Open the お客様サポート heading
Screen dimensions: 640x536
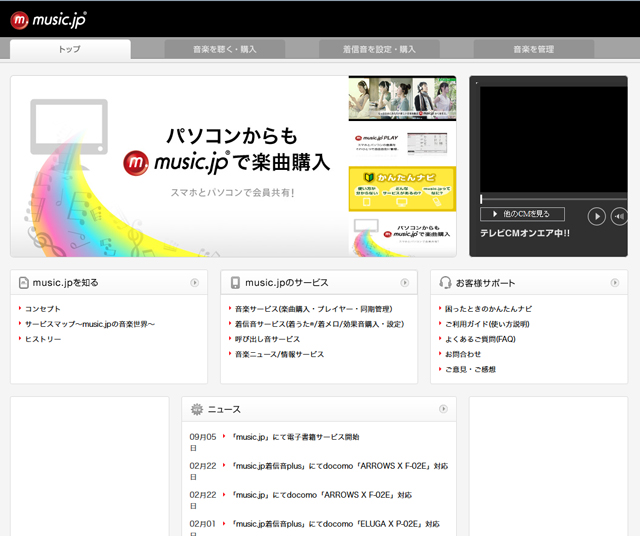[485, 283]
